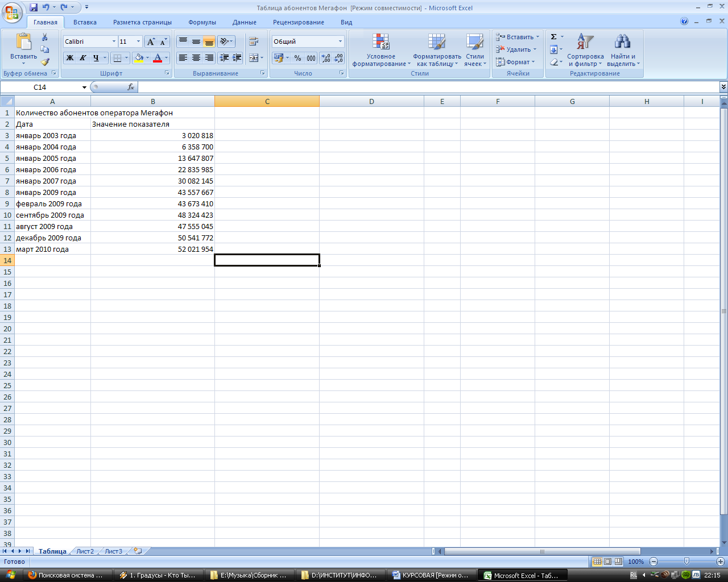The width and height of the screenshot is (728, 582).
Task: Click Удалить in the Ячейки group
Action: [516, 49]
